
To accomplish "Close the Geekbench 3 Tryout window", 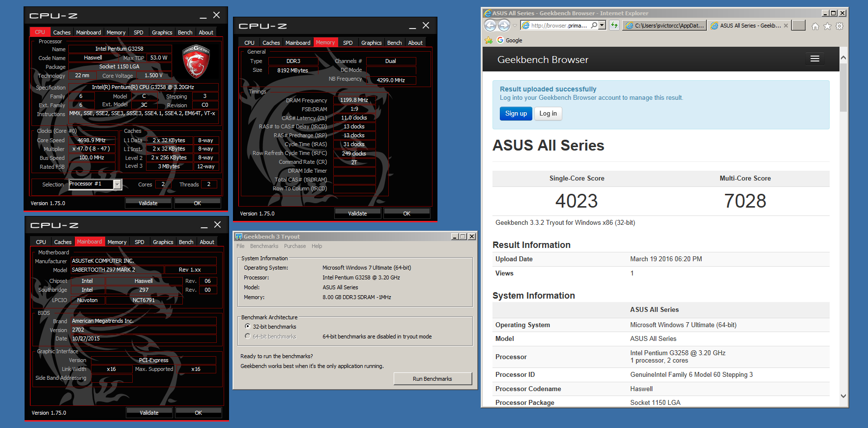I will tap(472, 237).
